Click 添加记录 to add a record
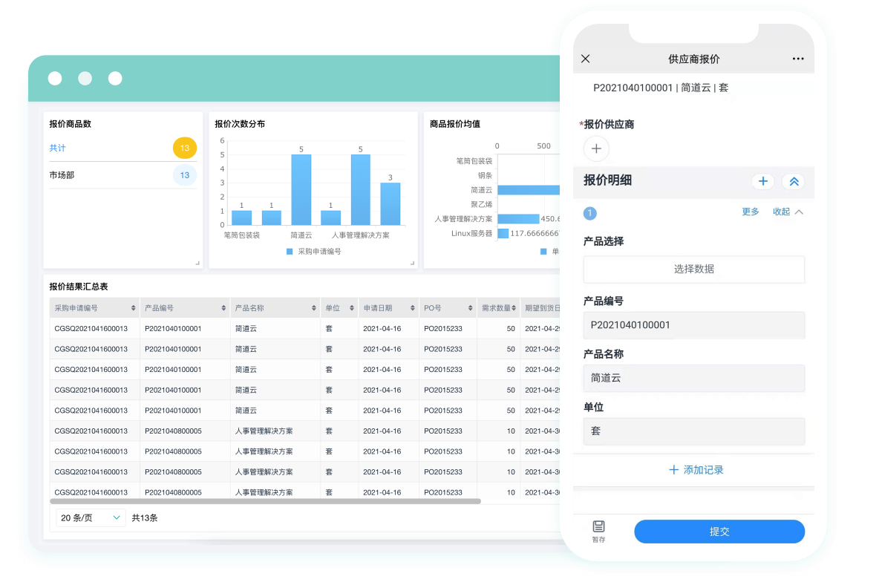 [x=696, y=470]
